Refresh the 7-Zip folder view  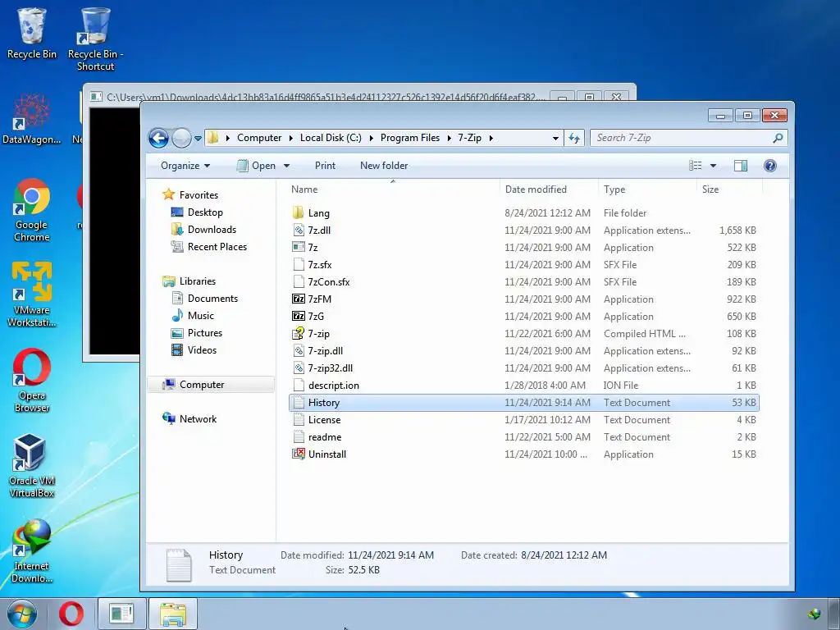(x=574, y=138)
